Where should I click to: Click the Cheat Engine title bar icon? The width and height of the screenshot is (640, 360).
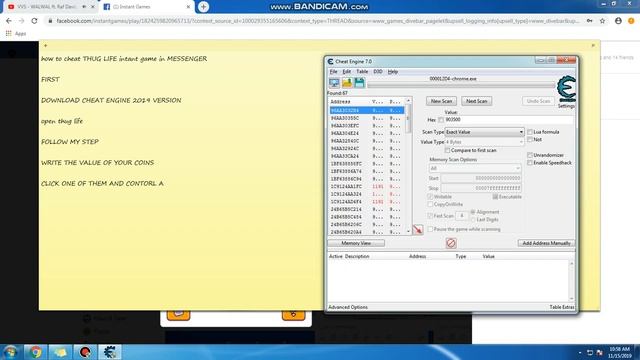coord(330,61)
